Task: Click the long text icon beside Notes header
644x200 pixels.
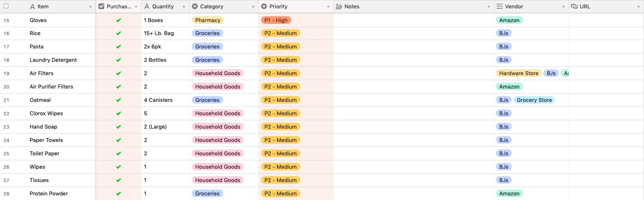Action: (x=339, y=7)
